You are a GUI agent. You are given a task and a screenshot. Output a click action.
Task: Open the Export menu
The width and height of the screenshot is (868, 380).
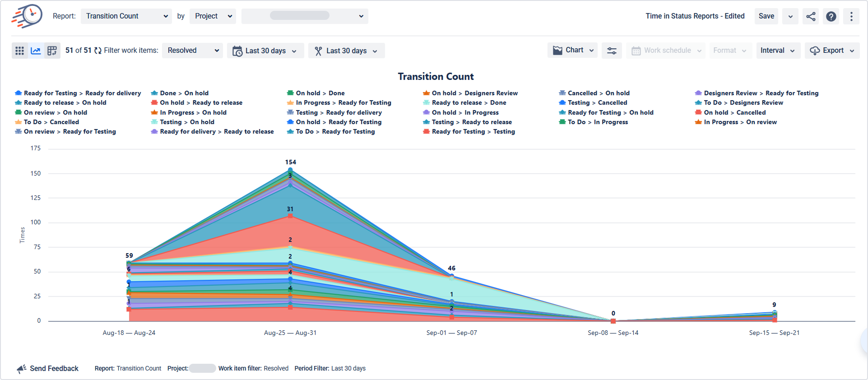pos(832,51)
